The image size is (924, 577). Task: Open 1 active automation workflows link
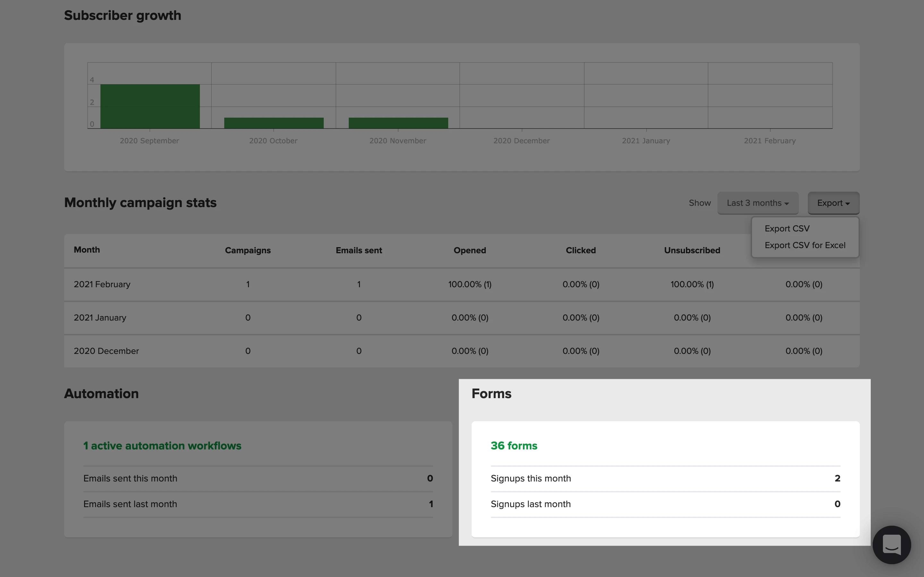162,446
